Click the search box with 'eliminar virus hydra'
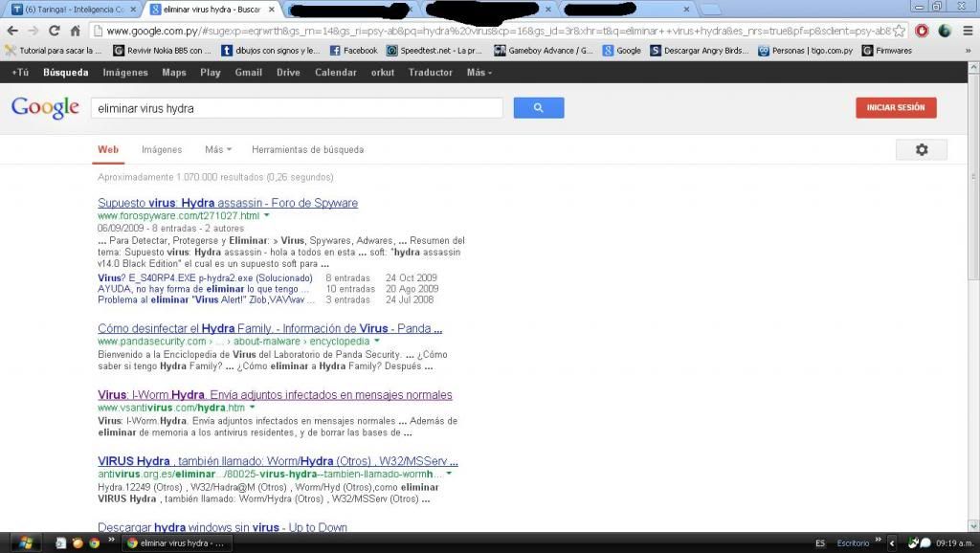 click(x=297, y=108)
